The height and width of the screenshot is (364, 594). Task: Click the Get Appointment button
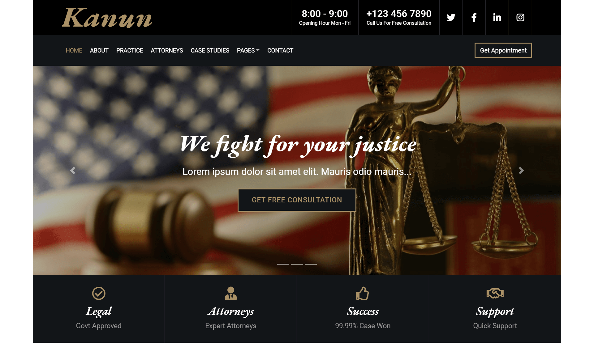click(x=504, y=50)
